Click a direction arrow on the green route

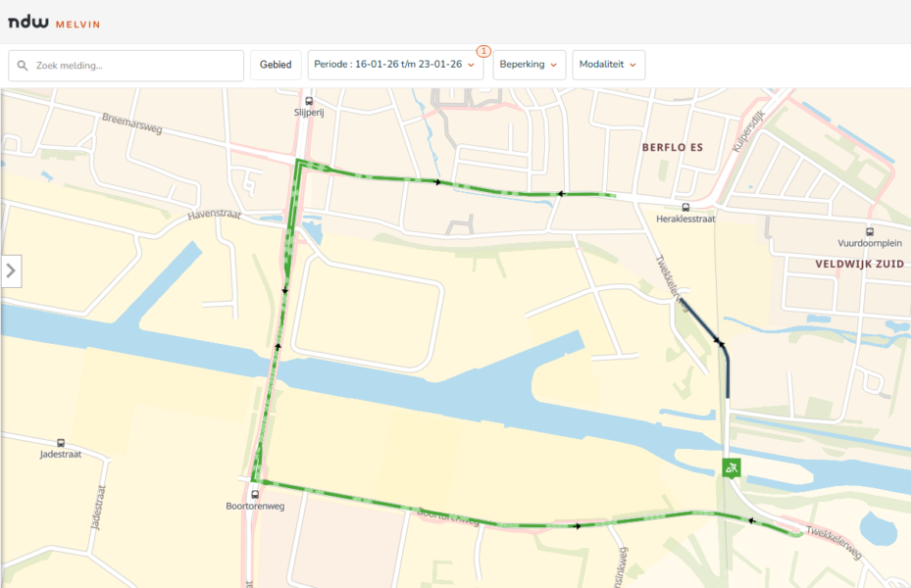click(x=438, y=181)
